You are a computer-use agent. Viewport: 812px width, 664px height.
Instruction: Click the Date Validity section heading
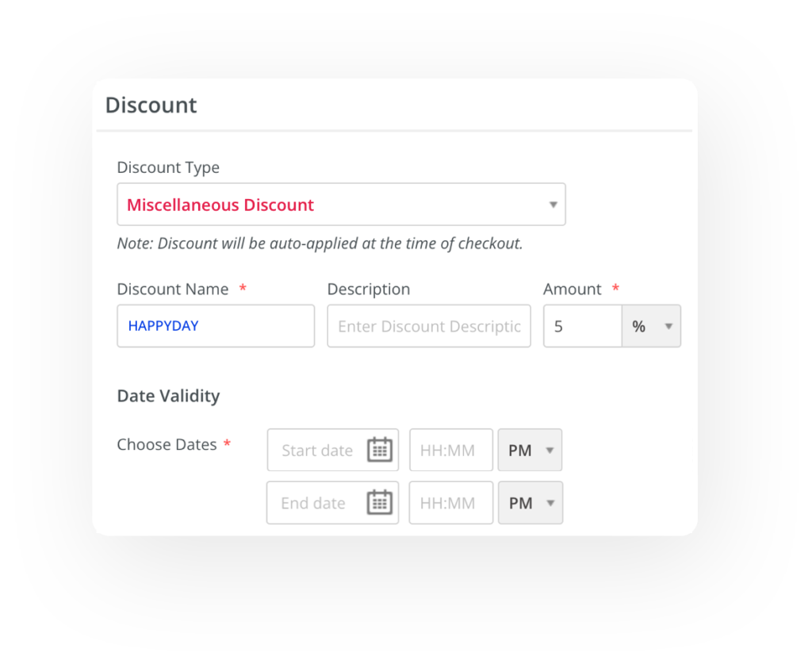[168, 395]
